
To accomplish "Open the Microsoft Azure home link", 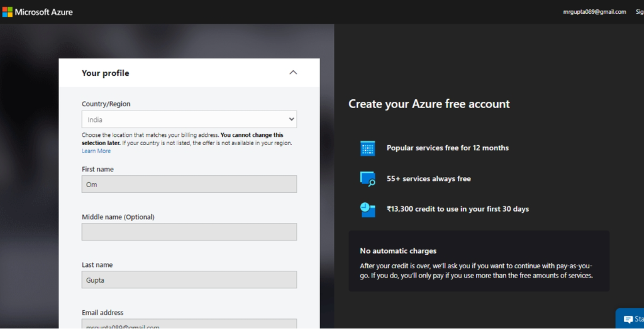I will click(43, 12).
